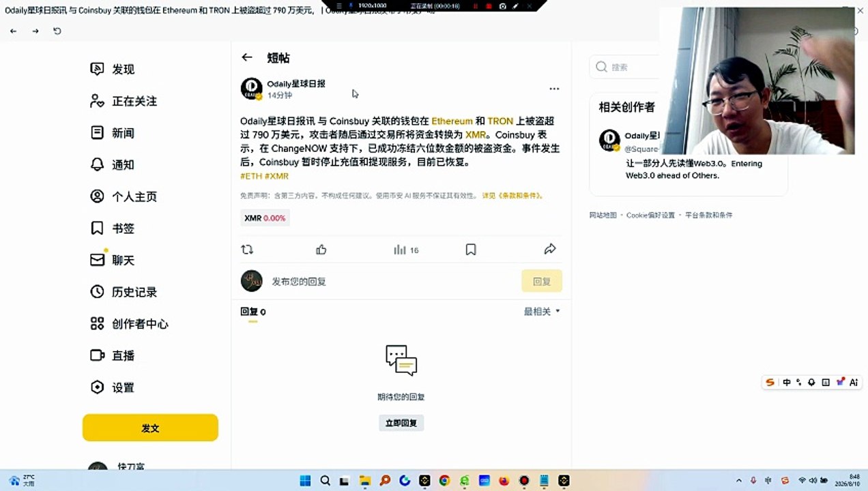The height and width of the screenshot is (491, 868).
Task: Open the 平台条款和条件 footer link
Action: click(709, 215)
